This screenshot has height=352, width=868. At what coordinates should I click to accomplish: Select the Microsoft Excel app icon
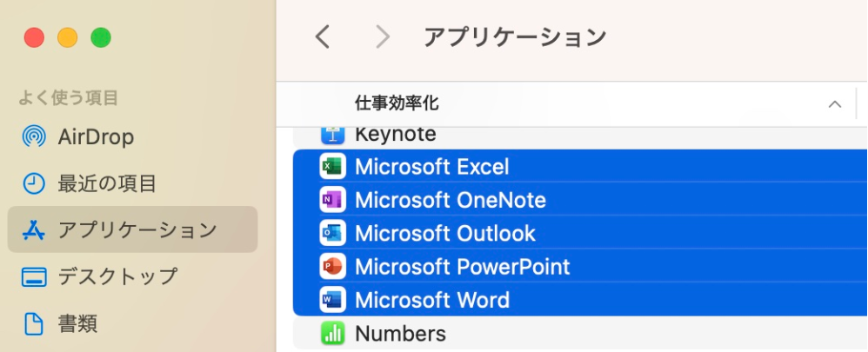click(x=332, y=167)
